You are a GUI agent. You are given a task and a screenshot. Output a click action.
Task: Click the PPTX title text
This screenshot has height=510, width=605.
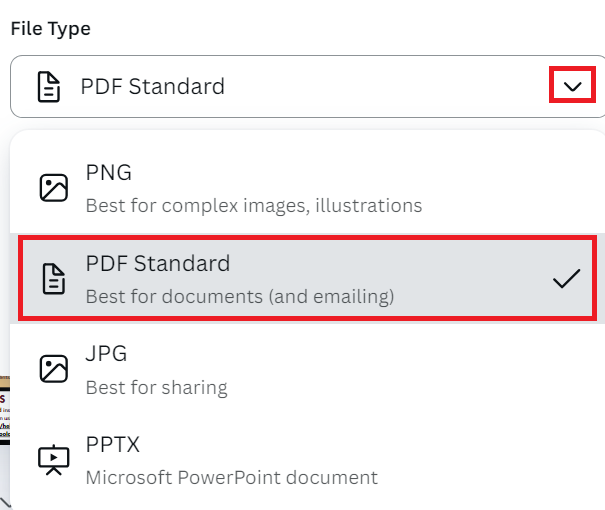click(112, 444)
